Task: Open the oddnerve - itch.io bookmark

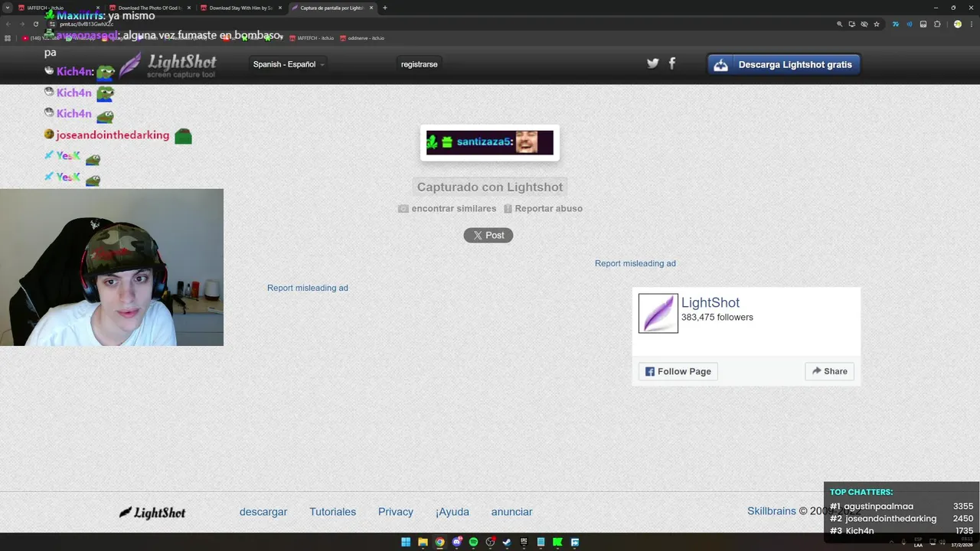Action: 362,37
